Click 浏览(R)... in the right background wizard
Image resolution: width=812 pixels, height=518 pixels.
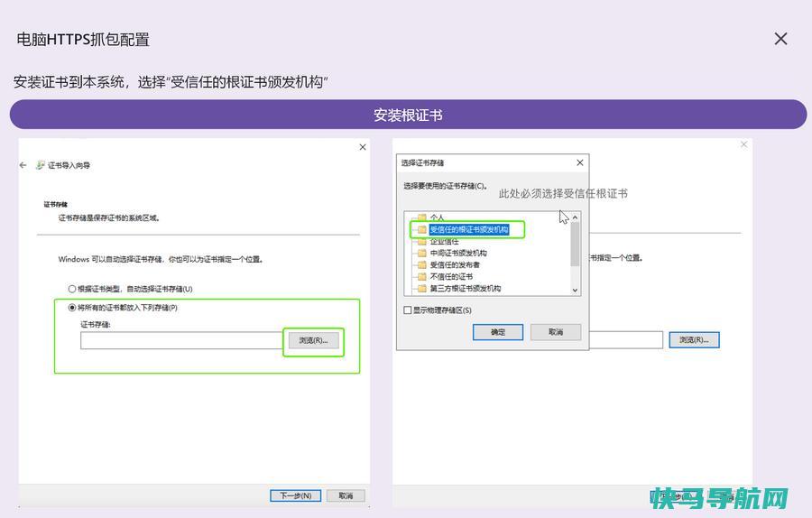pos(694,340)
